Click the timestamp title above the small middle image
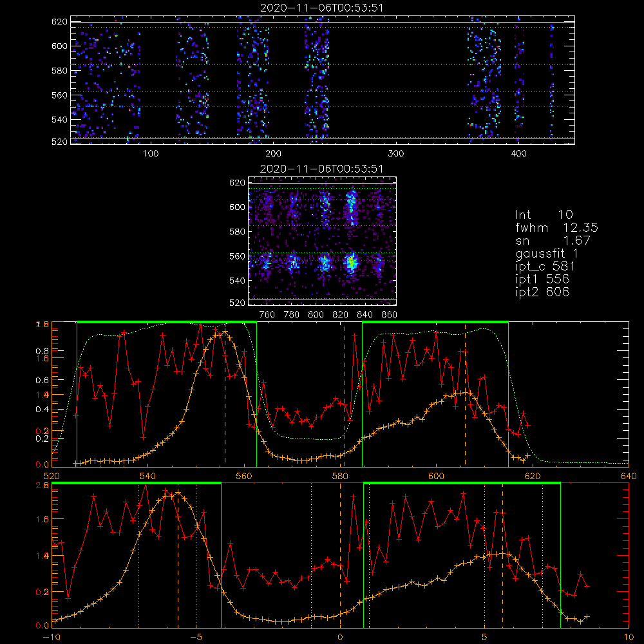This screenshot has height=644, width=644. click(322, 169)
